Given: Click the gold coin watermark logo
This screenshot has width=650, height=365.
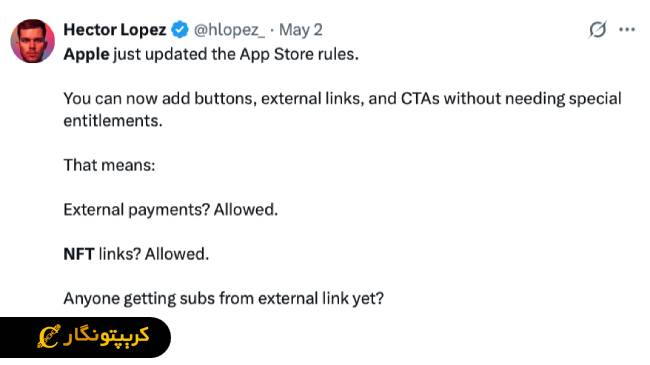Looking at the screenshot, I should point(49,336).
